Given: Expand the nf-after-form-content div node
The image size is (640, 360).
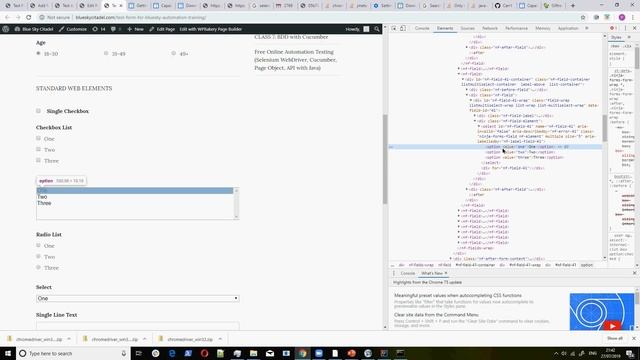Looking at the screenshot, I should click(451, 258).
